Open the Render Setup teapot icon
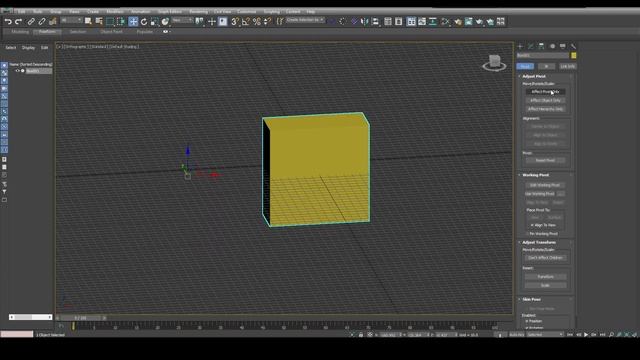Viewport: 640px width, 360px height. [458, 22]
